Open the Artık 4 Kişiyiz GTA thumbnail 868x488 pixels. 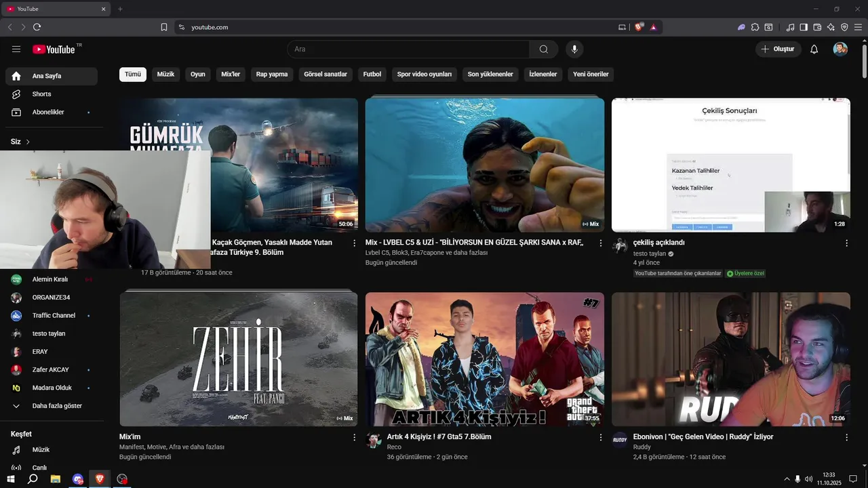tap(485, 359)
